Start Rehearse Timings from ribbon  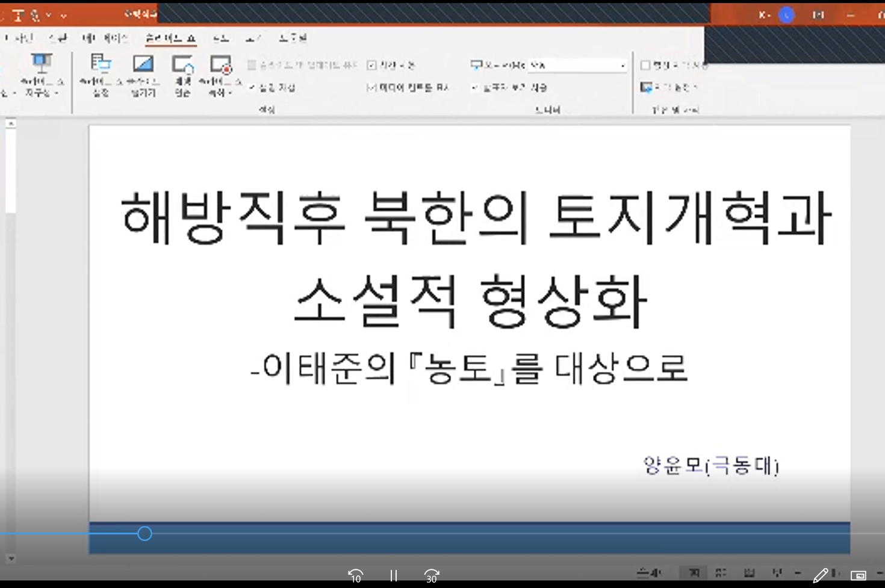(x=183, y=76)
